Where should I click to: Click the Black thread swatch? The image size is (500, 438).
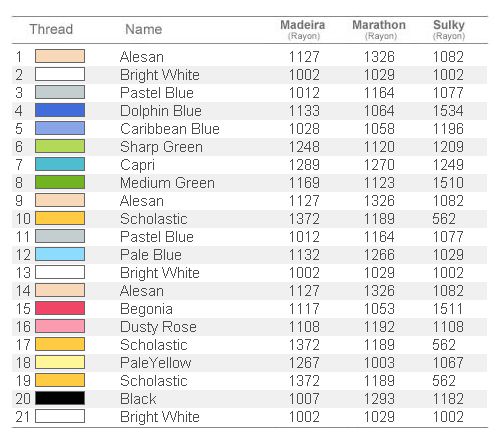(x=60, y=398)
